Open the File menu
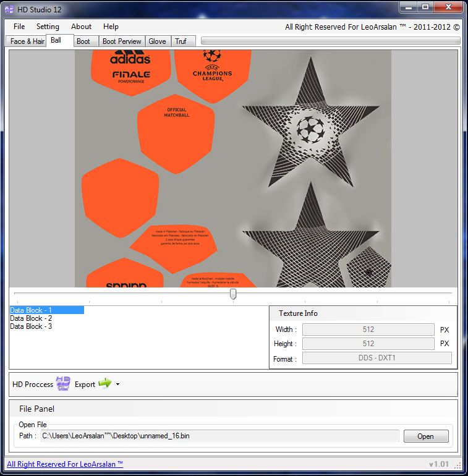The height and width of the screenshot is (476, 468). 19,27
